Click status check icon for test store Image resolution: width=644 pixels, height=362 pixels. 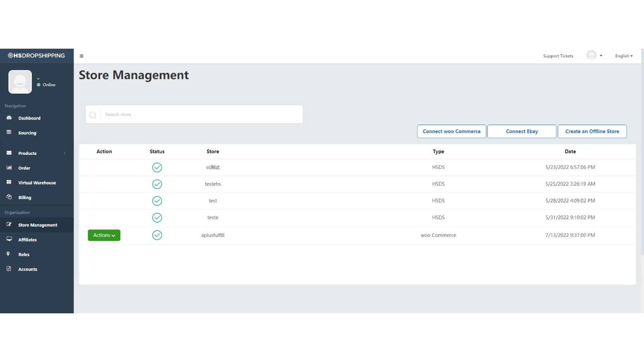point(157,201)
